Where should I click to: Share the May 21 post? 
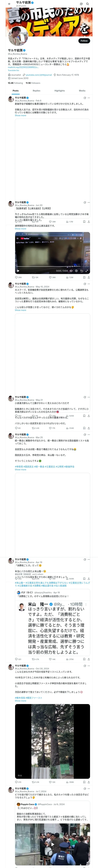click(89, 428)
